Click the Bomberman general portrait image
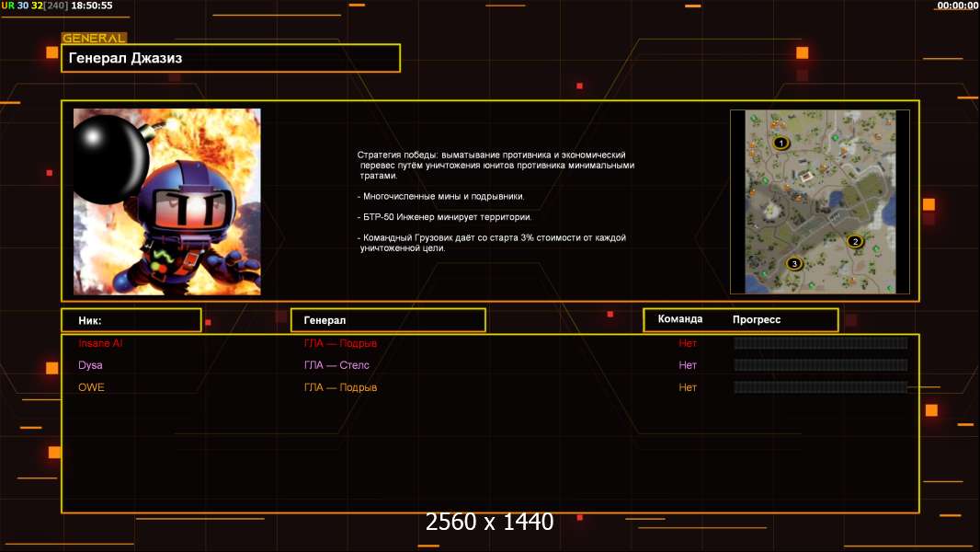Image resolution: width=980 pixels, height=552 pixels. click(x=167, y=201)
